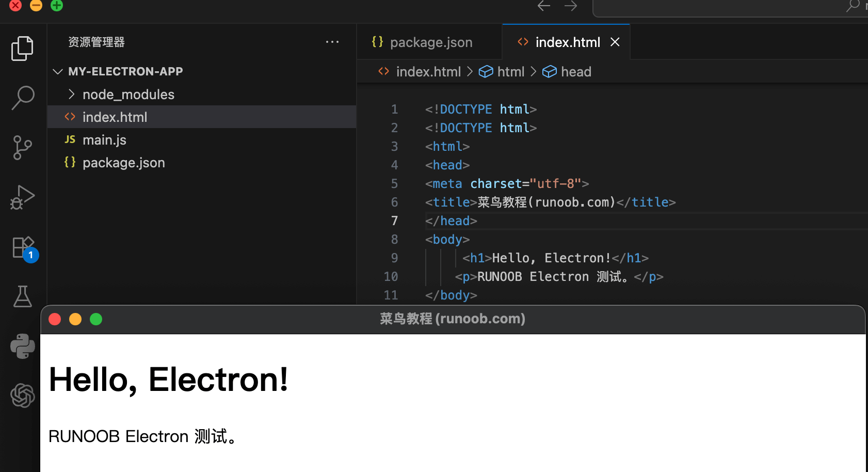Viewport: 868px width, 472px height.
Task: Click the head breadcrumb item
Action: click(575, 72)
